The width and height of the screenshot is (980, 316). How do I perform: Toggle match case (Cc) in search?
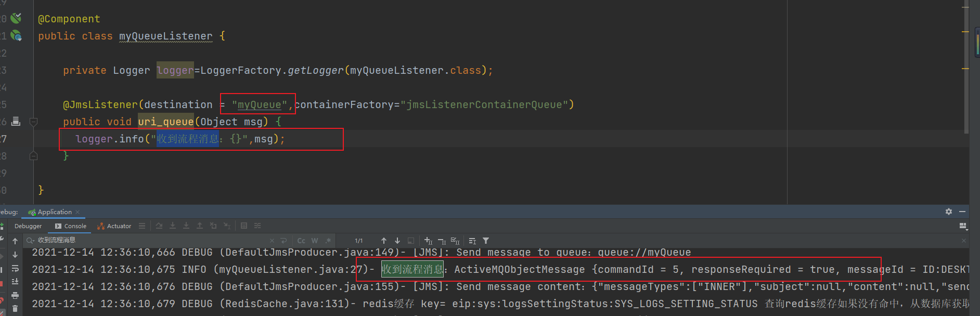301,241
